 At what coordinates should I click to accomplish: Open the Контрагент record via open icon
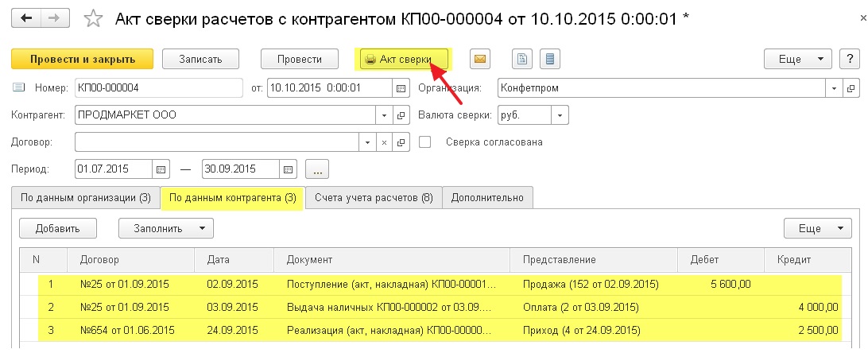coord(401,115)
